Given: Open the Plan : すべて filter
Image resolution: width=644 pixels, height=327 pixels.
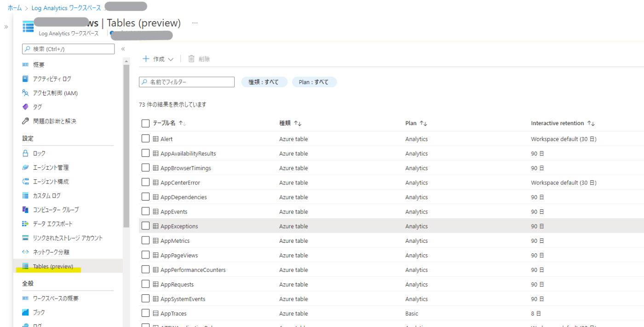Looking at the screenshot, I should tap(314, 82).
